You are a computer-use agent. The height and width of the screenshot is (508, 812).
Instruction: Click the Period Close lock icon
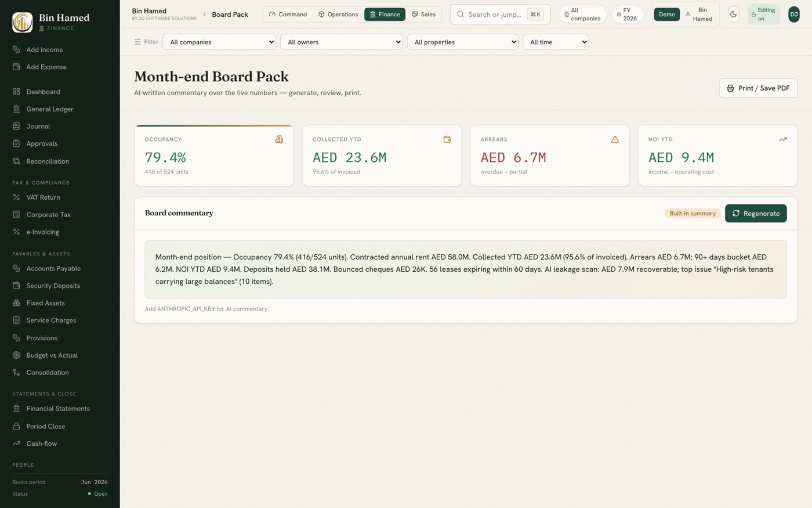point(16,426)
